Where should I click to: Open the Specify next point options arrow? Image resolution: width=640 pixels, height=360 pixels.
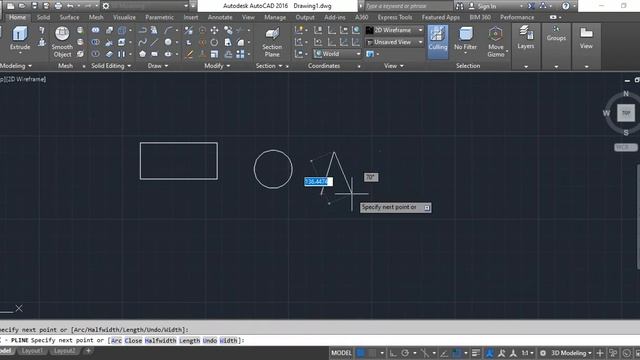tap(427, 208)
